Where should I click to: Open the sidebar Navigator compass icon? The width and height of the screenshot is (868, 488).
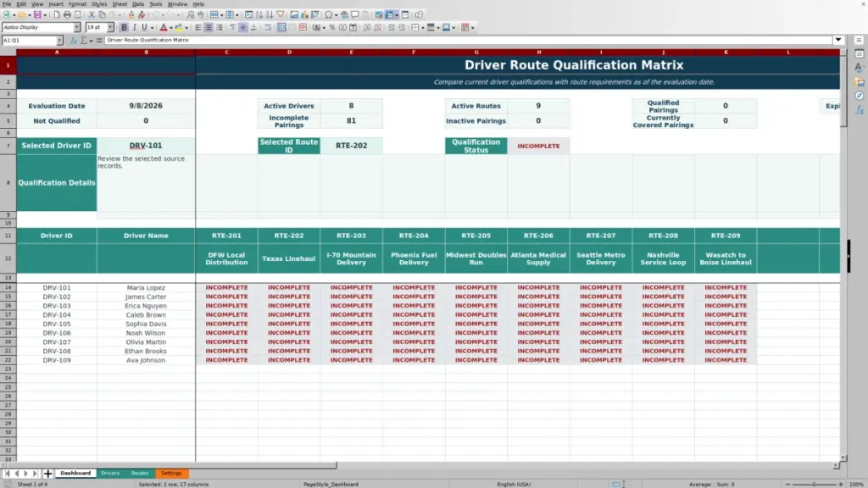click(860, 97)
